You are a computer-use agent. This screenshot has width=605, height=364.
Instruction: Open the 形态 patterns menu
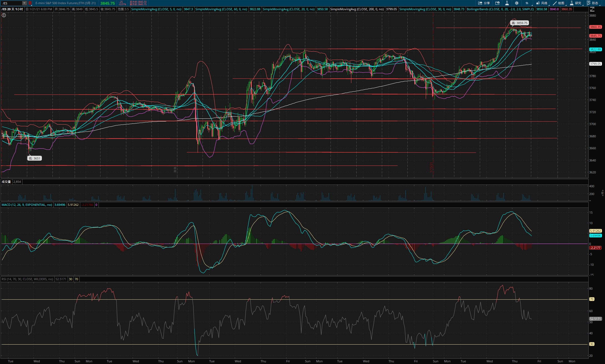point(592,3)
